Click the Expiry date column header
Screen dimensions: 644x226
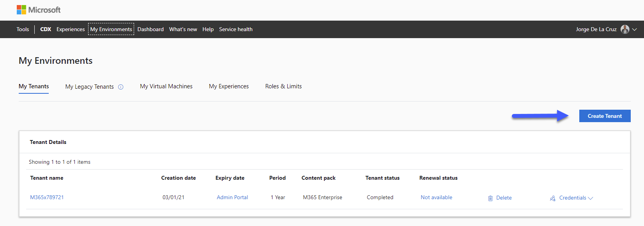click(x=230, y=178)
